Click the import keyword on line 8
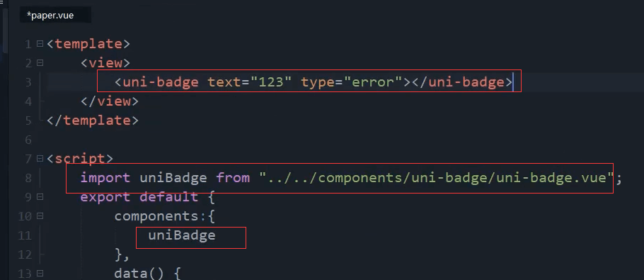The image size is (644, 280). pyautogui.click(x=105, y=178)
